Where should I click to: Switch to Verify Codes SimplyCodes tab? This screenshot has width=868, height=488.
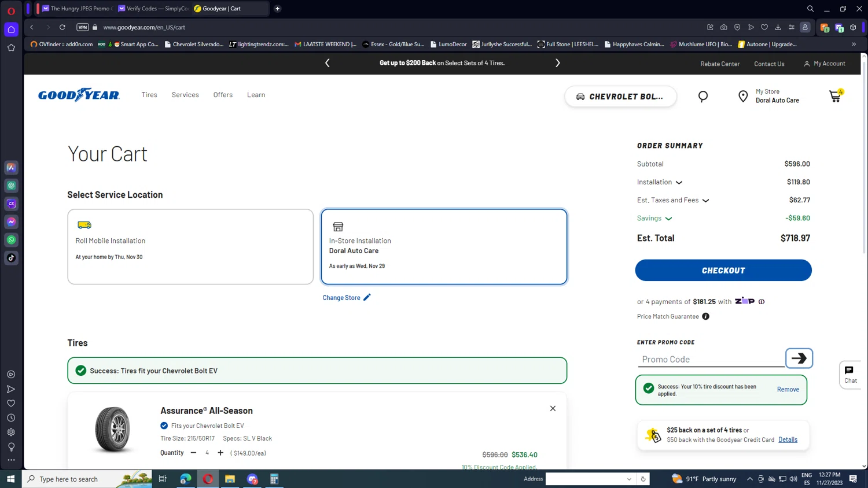pyautogui.click(x=153, y=9)
